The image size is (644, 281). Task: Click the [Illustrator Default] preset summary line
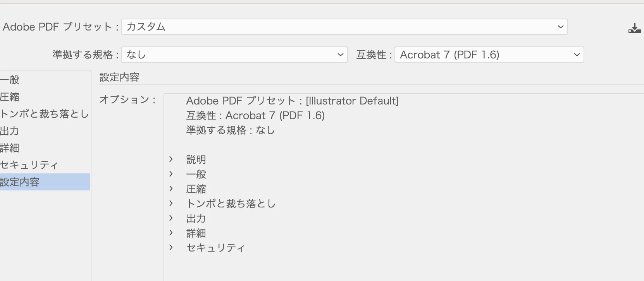click(292, 101)
